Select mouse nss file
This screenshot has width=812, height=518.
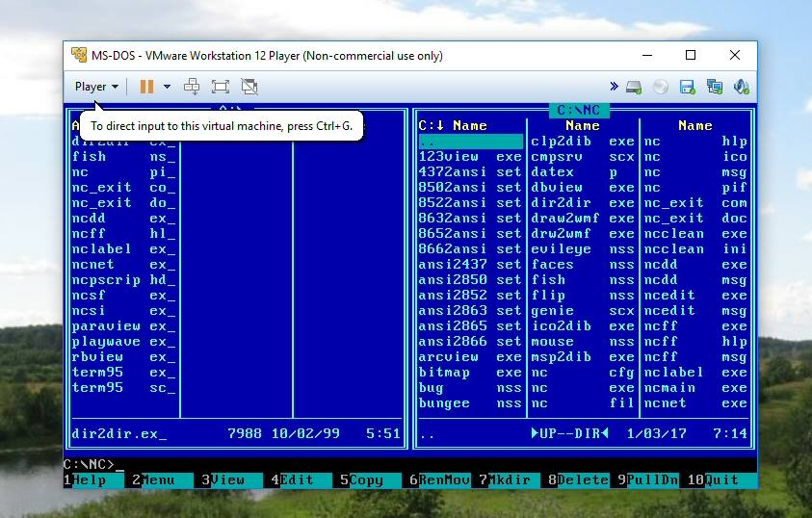(583, 342)
